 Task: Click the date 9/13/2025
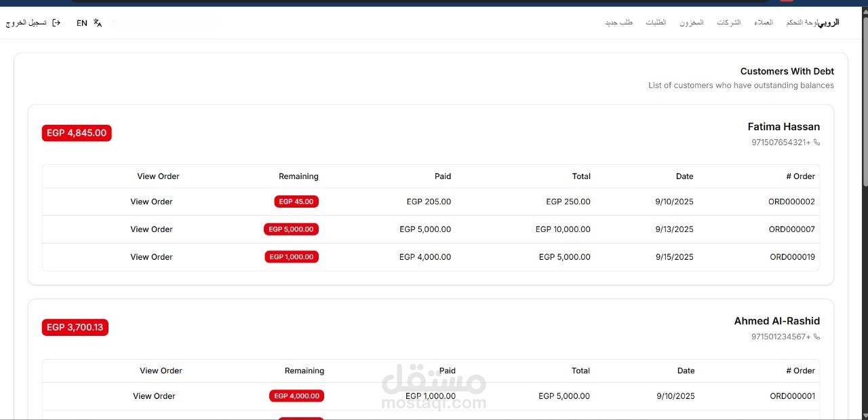(x=674, y=229)
